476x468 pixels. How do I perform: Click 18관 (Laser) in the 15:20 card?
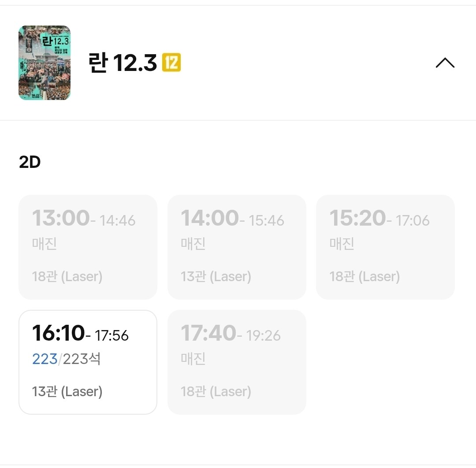tap(364, 276)
